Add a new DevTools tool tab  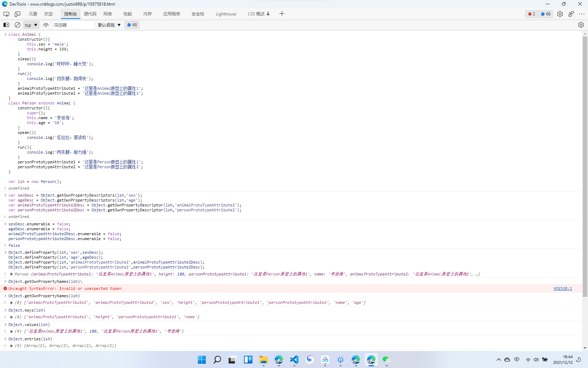click(x=282, y=14)
